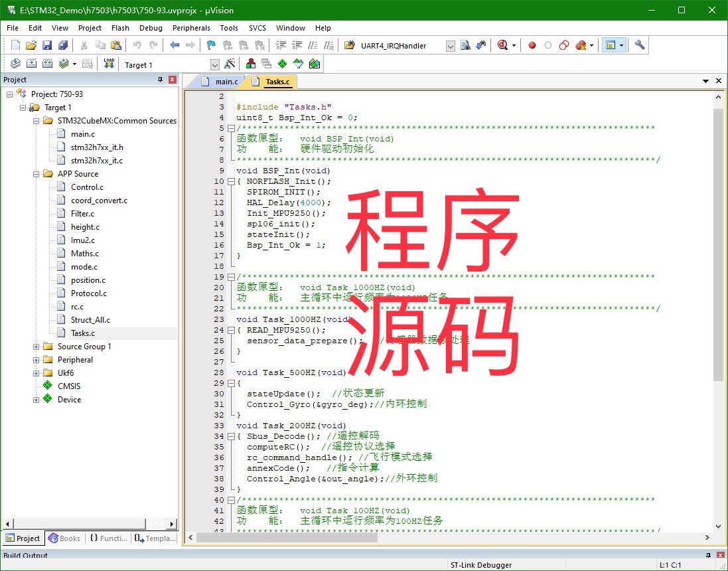
Task: Collapse the APP Source group
Action: pos(36,174)
